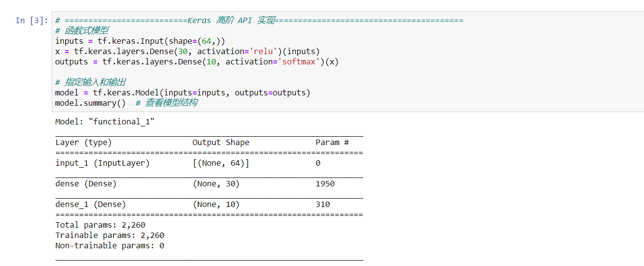Click the tf.keras.Model(inputs=inputs, outputs=outputs) line
644x266 pixels.
(x=183, y=92)
